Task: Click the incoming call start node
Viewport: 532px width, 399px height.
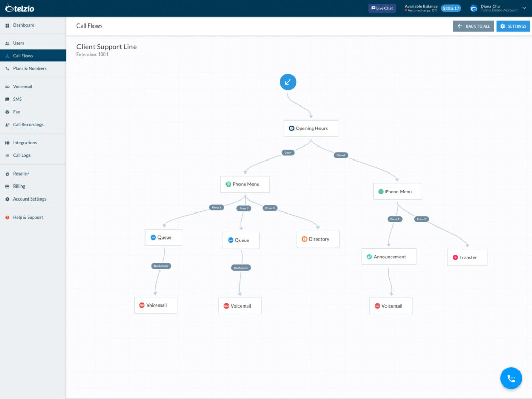Action: [288, 82]
